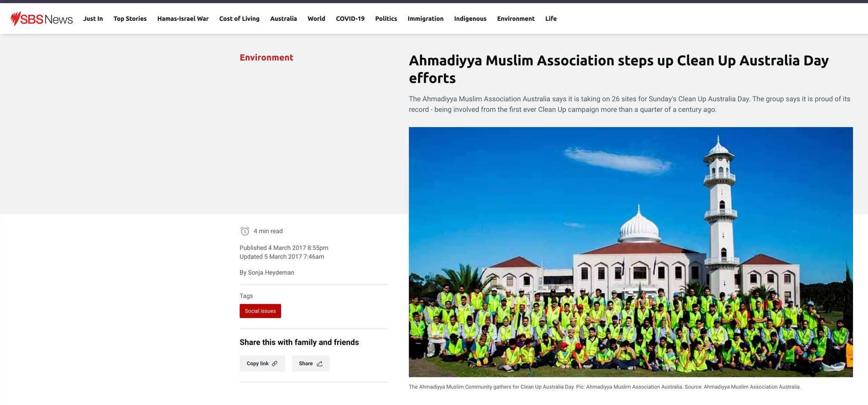Click the Published 4 March 2017 date

point(284,248)
